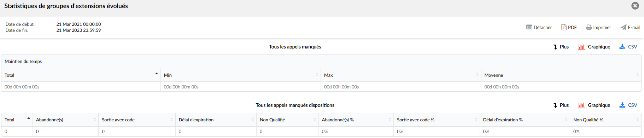This screenshot has height=138, width=644.
Task: Sort by Abandonné(s) % column
Action: click(x=356, y=120)
